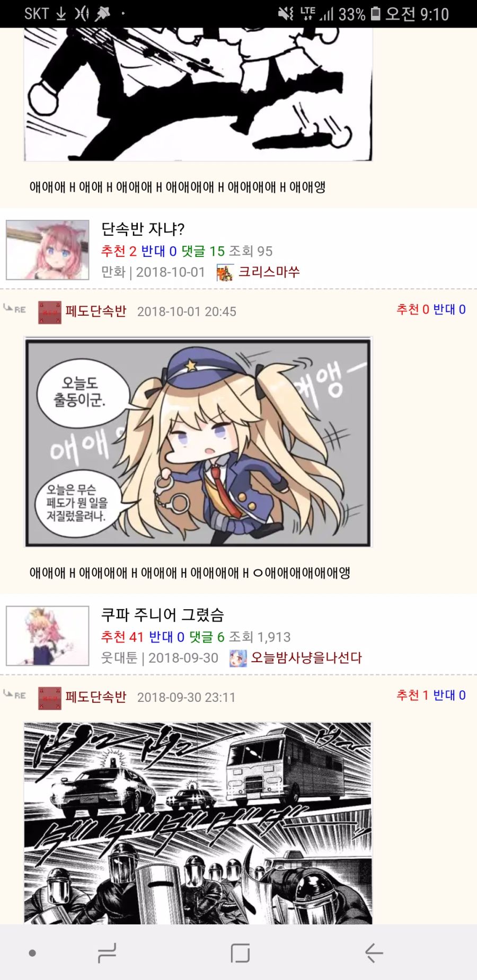Viewport: 477px width, 980px height.
Task: Open the post titled 단속반 자냐?
Action: tap(143, 229)
